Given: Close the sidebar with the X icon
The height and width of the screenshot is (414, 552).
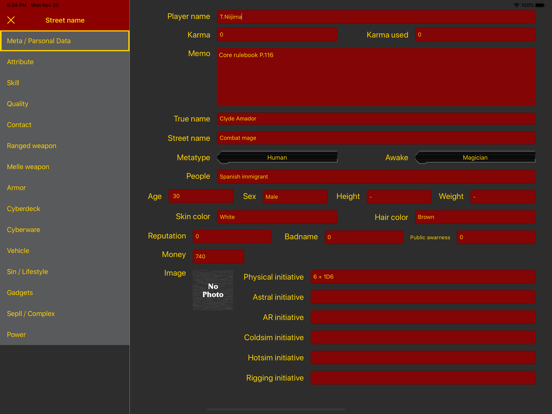Looking at the screenshot, I should pyautogui.click(x=11, y=20).
